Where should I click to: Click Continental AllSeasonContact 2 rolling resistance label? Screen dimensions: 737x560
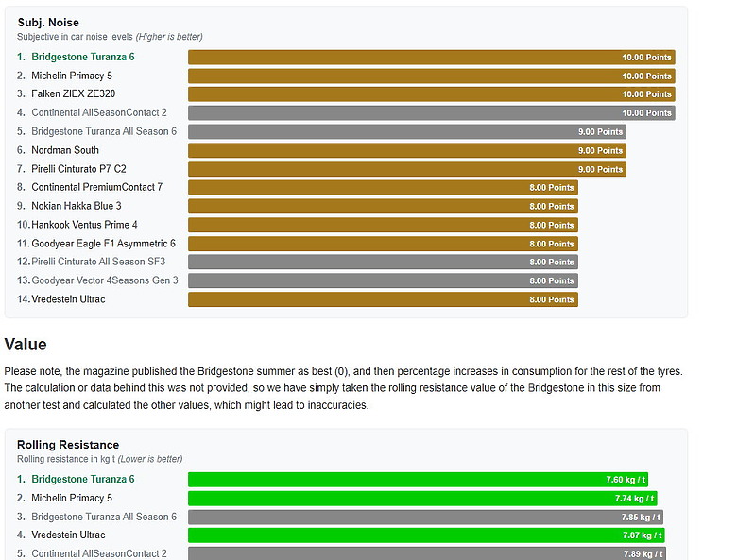pyautogui.click(x=99, y=553)
